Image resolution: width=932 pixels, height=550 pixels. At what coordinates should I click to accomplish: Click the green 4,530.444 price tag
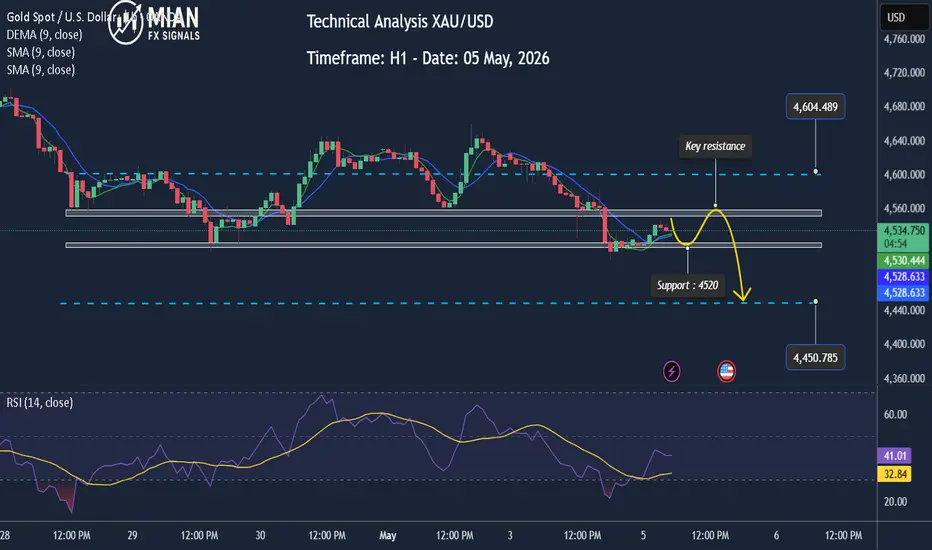point(904,260)
